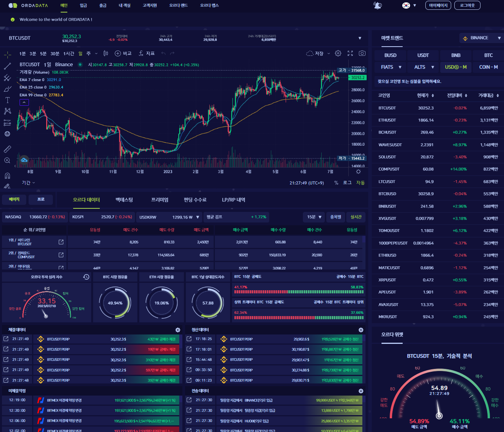
Task: Toggle BTCUSDT indicator status dot
Action: [x=80, y=65]
